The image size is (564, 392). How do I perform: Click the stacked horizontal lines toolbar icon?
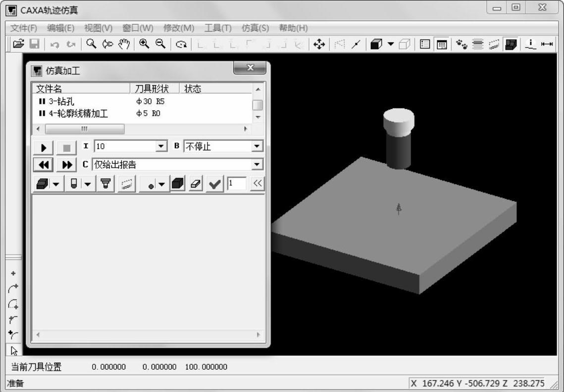(478, 44)
